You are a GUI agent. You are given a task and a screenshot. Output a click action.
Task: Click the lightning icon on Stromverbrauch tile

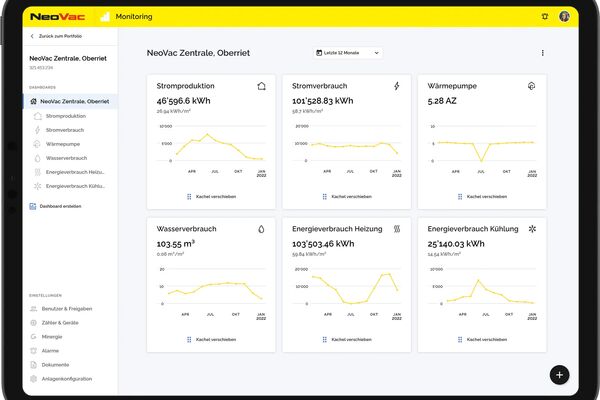coord(396,87)
